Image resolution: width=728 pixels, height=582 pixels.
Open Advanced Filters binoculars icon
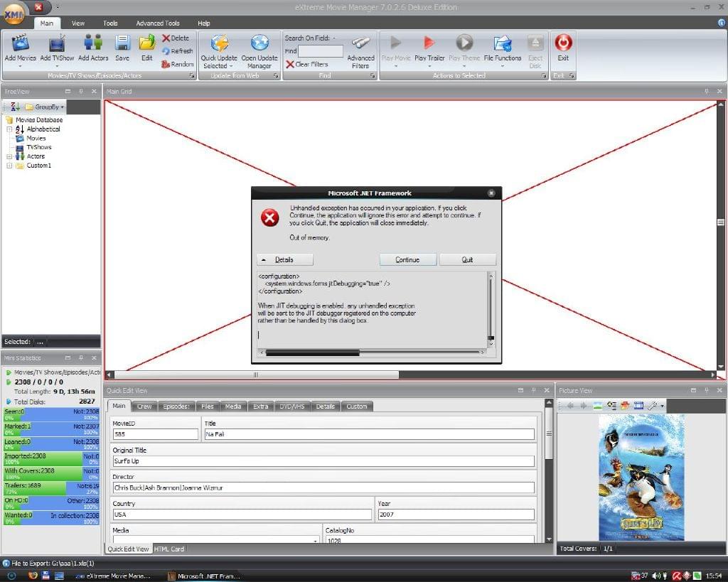[360, 43]
